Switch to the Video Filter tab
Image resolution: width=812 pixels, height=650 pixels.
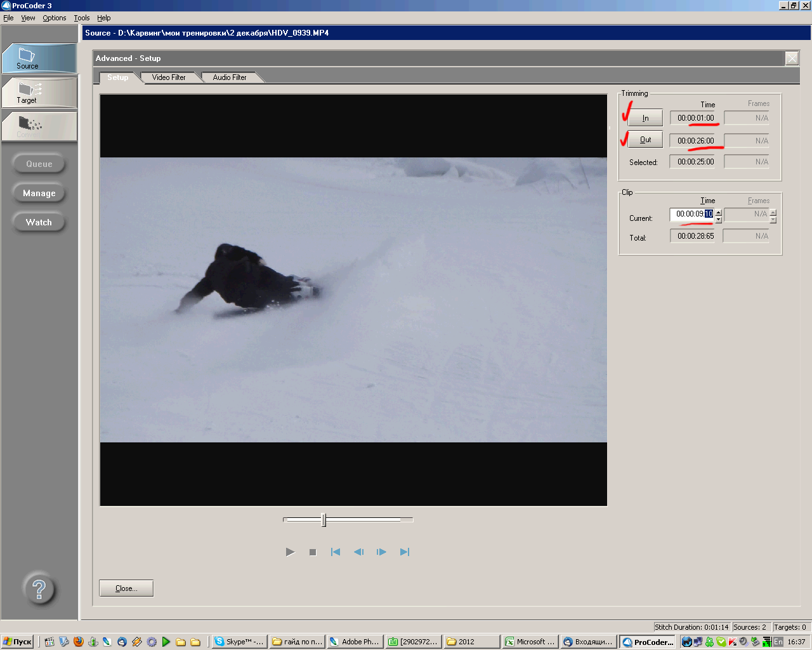tap(169, 77)
